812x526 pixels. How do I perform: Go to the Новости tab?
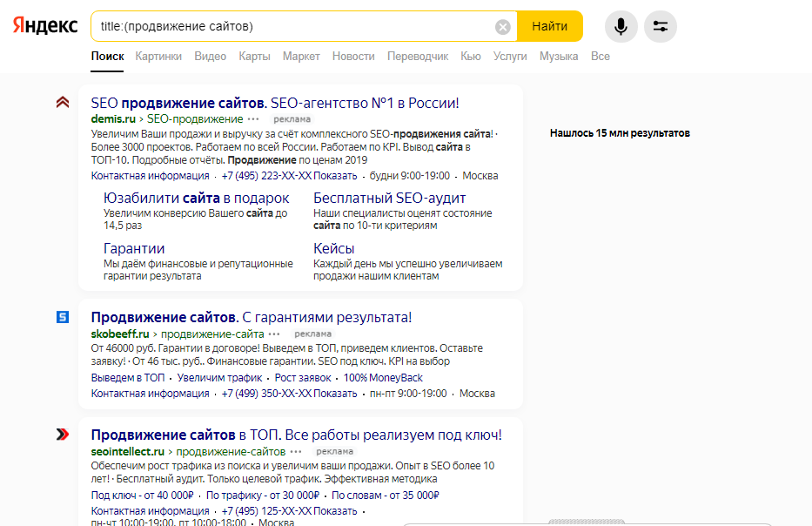(x=353, y=57)
